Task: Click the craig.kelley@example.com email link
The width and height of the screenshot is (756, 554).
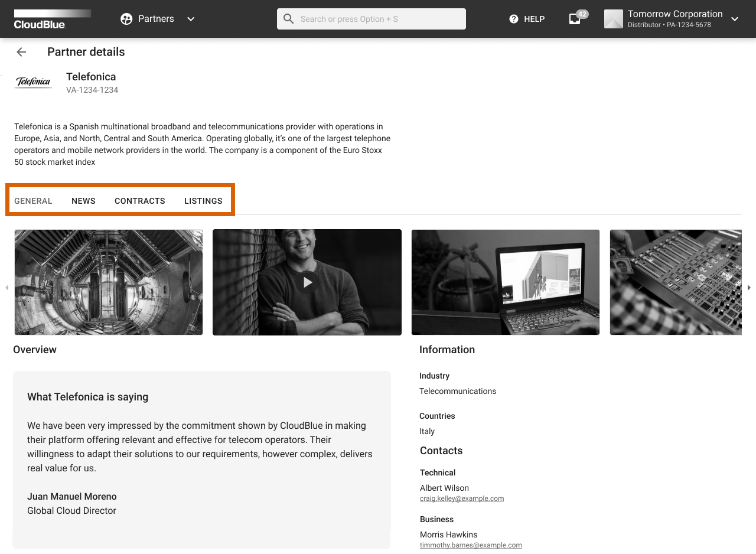Action: tap(462, 498)
